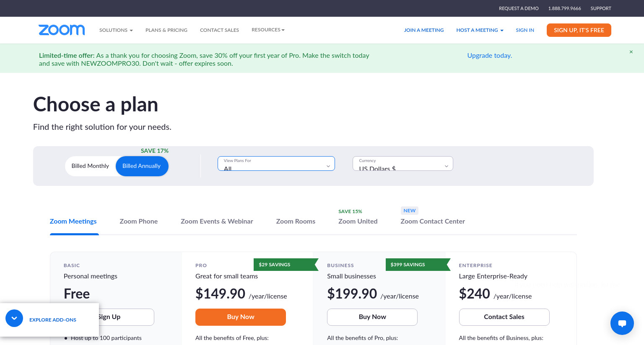
Task: Click 'Host up to 100 participants' text
Action: click(106, 338)
